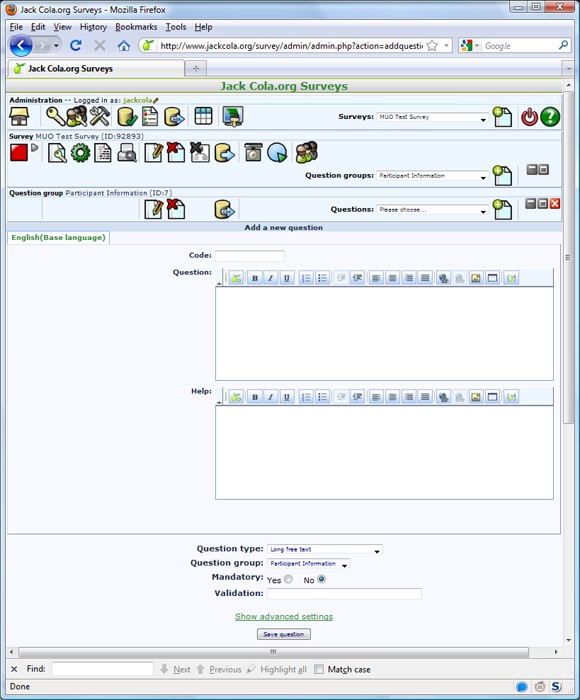Open template editor monitor icon
580x700 pixels.
[233, 117]
